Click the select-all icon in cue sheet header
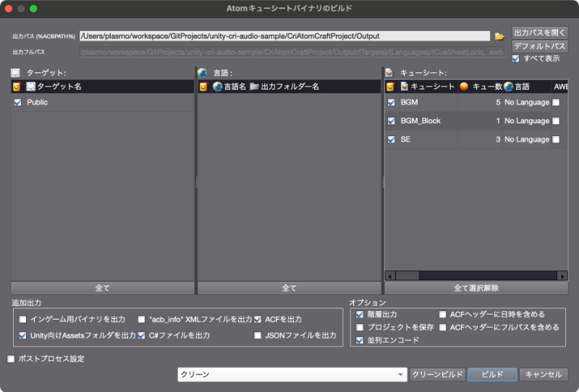Screen dimensions: 579x392 [x=391, y=86]
